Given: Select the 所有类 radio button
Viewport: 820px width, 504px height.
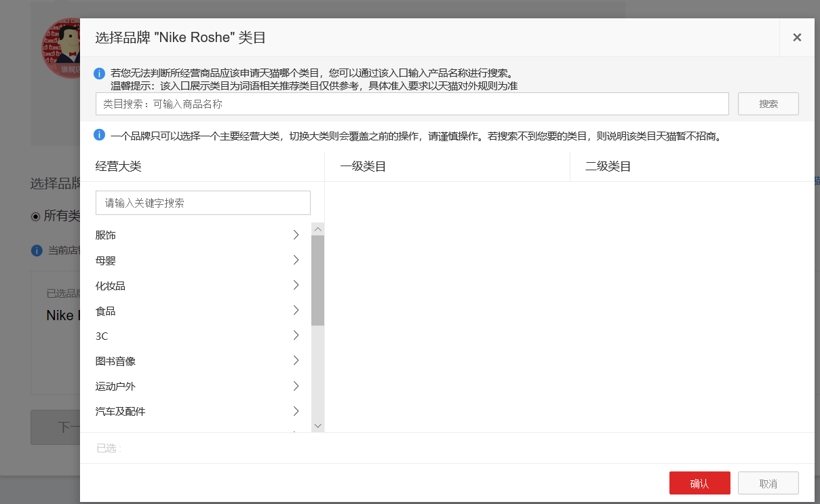Looking at the screenshot, I should [x=35, y=216].
